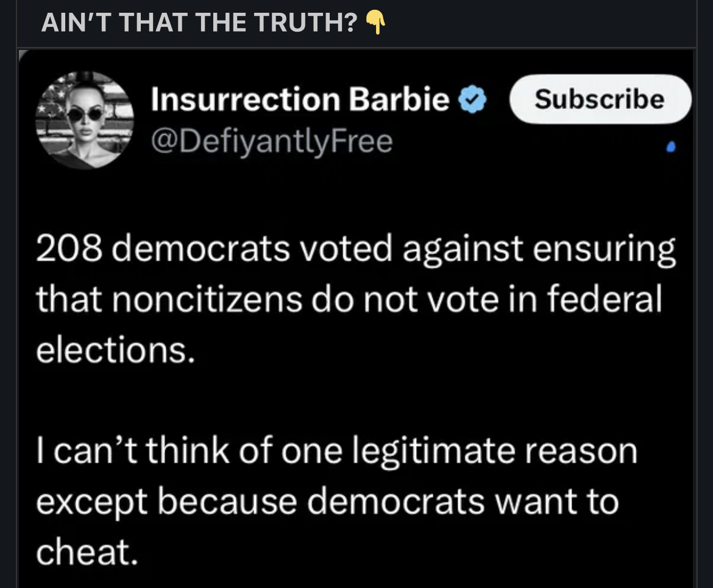Click the @DefiyantlyFree handle
The image size is (713, 588).
(x=271, y=141)
